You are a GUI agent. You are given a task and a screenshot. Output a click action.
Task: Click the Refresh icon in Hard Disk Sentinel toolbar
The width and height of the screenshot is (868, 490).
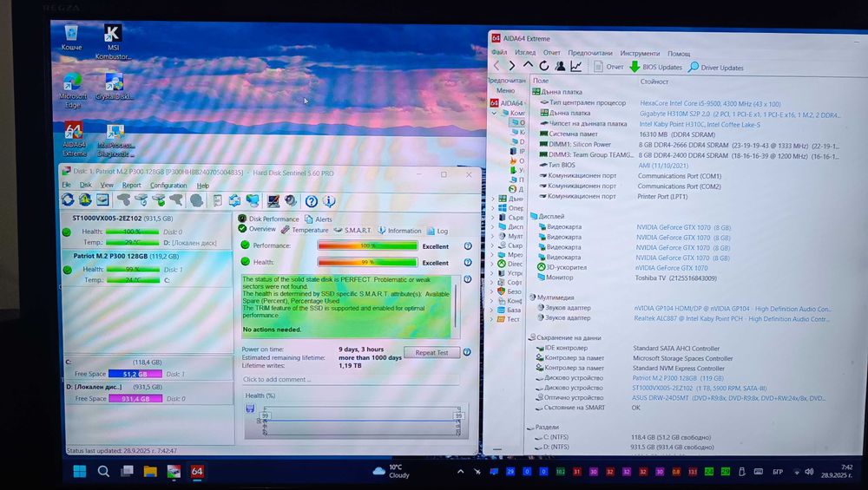(68, 200)
